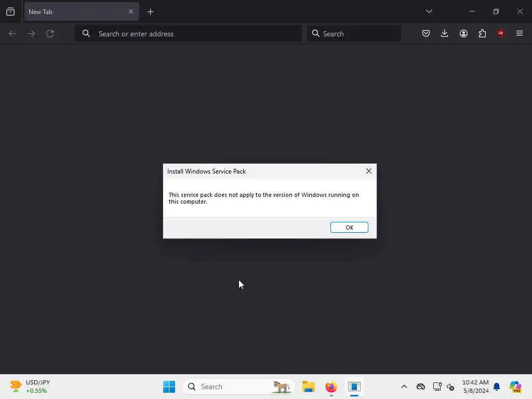Image resolution: width=532 pixels, height=399 pixels.
Task: Switch to Firefox on the taskbar
Action: tap(331, 387)
